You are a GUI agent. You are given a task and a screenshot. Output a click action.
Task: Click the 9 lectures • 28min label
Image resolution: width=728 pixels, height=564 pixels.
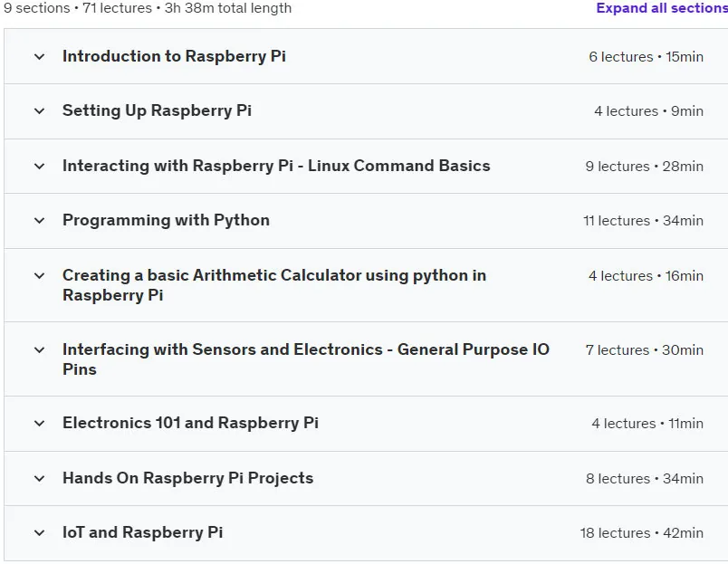pyautogui.click(x=644, y=167)
